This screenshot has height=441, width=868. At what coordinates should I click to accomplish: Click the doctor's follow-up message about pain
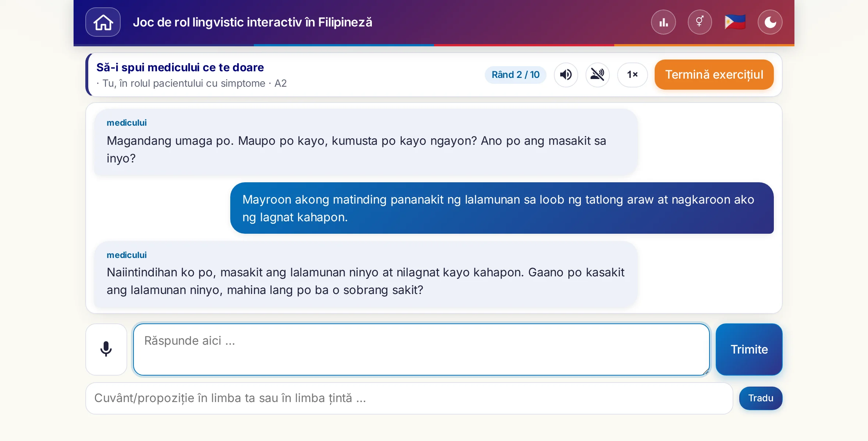coord(366,274)
